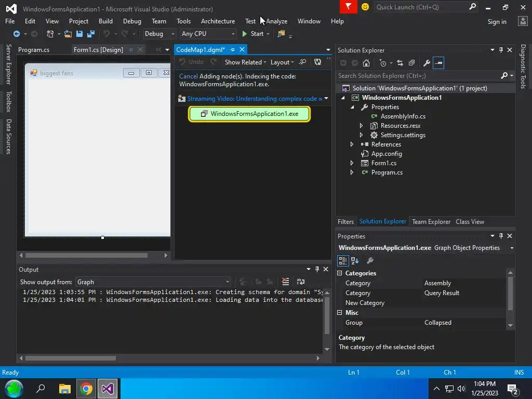Click the Windows taskbar search icon

tap(41, 388)
